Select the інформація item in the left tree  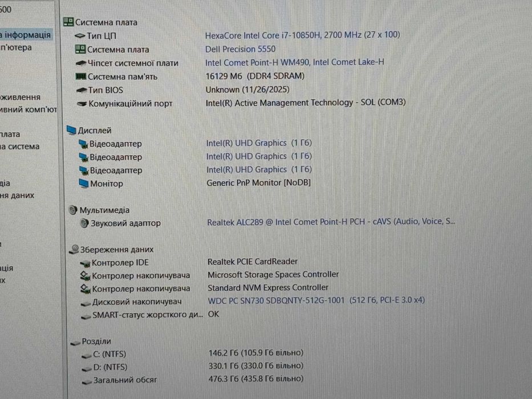tap(26, 35)
